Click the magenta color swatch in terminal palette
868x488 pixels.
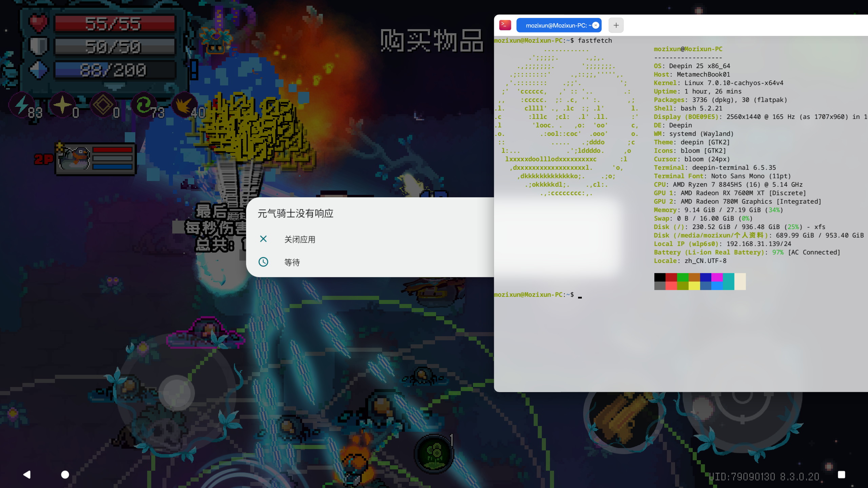(717, 277)
